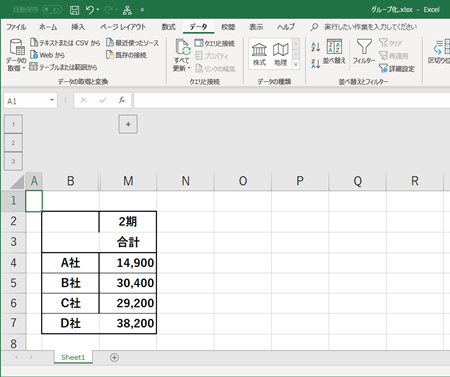Select the 地理 data type icon
450x377 pixels.
(281, 54)
